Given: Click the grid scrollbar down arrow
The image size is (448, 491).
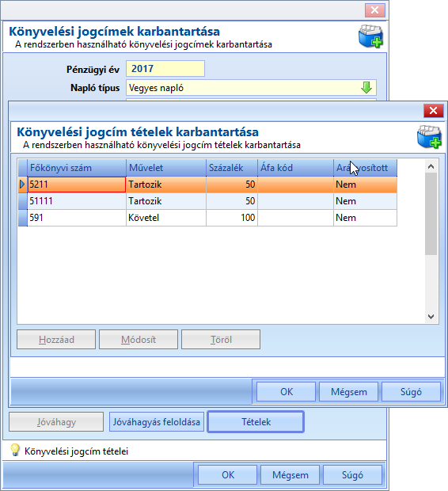Looking at the screenshot, I should click(431, 317).
